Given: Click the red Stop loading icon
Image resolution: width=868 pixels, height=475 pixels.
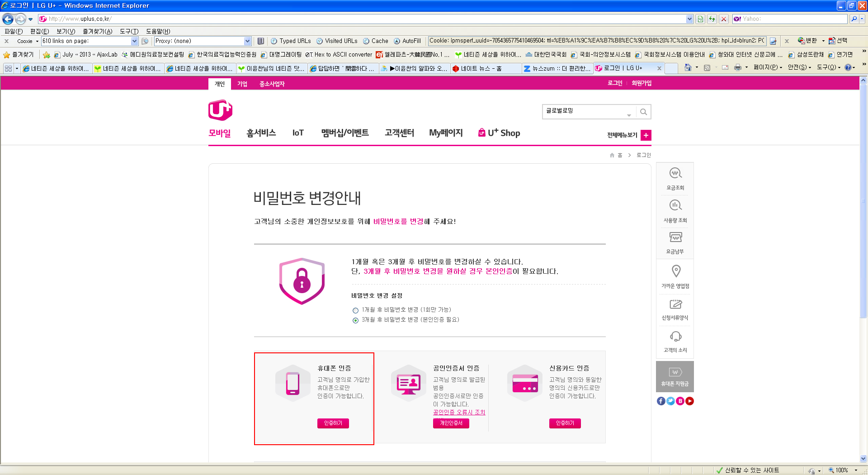Looking at the screenshot, I should [x=724, y=19].
